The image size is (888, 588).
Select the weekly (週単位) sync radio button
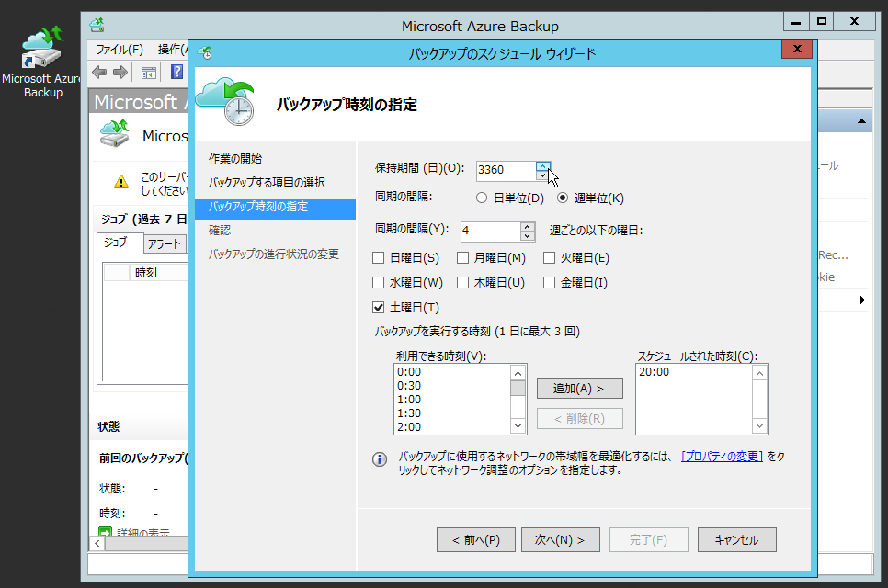click(563, 198)
